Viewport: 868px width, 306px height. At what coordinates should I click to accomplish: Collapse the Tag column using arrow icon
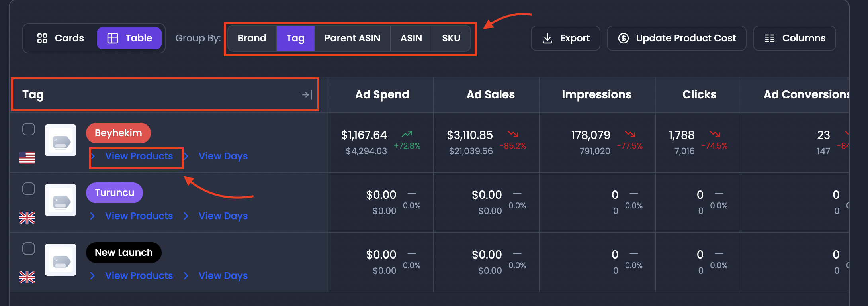pos(307,95)
